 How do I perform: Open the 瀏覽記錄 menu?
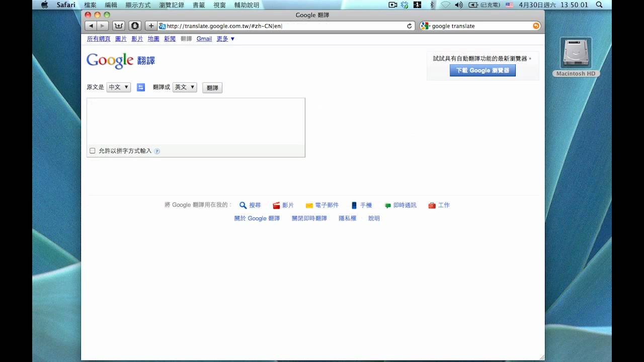[x=172, y=5]
